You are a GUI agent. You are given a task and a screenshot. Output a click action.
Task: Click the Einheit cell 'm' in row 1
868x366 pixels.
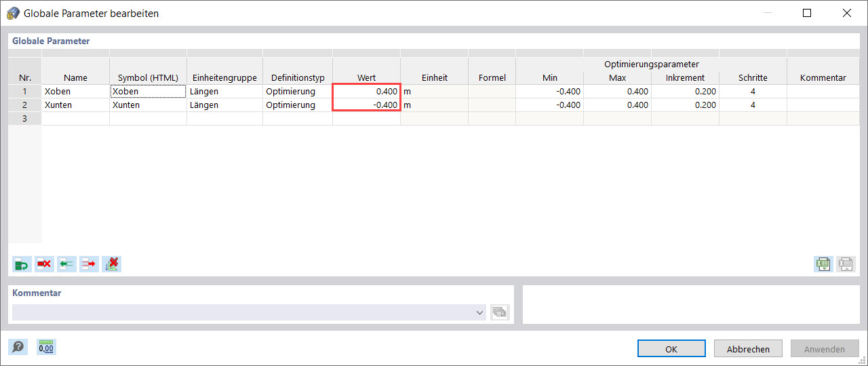434,91
